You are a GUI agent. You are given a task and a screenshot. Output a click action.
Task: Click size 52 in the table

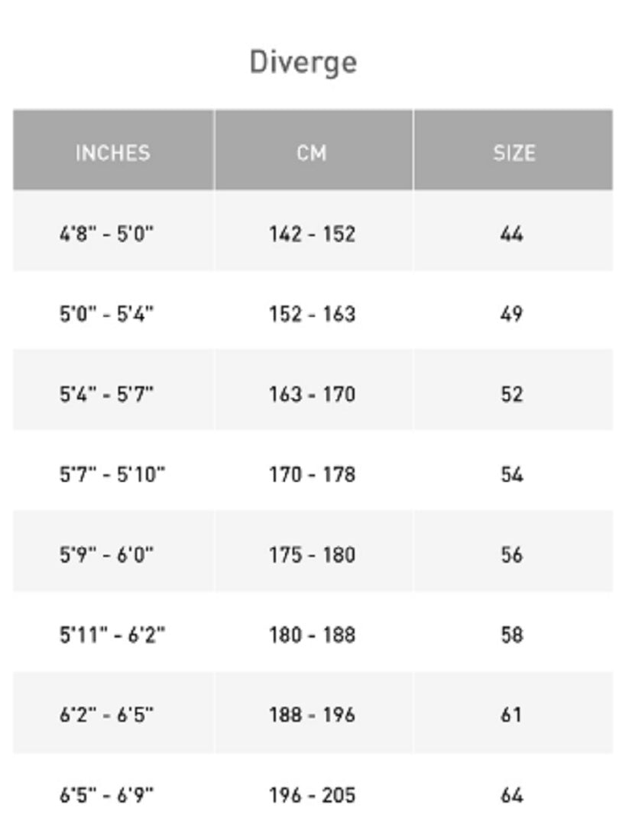coord(511,394)
